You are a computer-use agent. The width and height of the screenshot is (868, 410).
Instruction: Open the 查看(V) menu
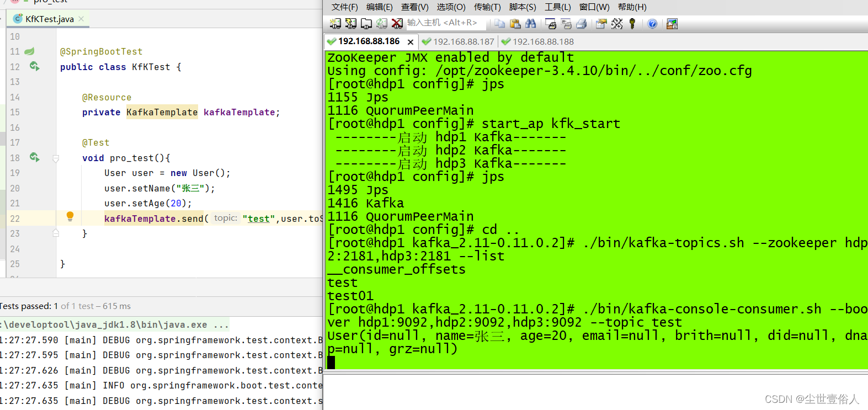click(414, 7)
